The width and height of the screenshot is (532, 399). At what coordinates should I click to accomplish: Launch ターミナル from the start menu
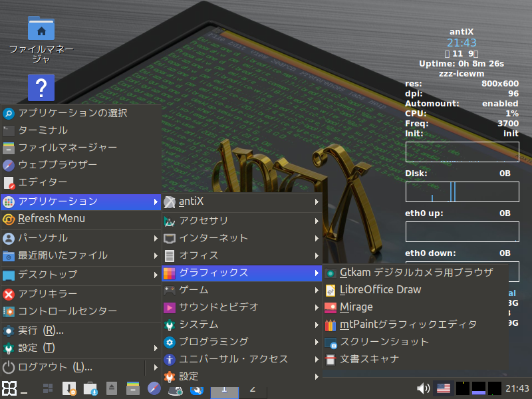coord(80,130)
